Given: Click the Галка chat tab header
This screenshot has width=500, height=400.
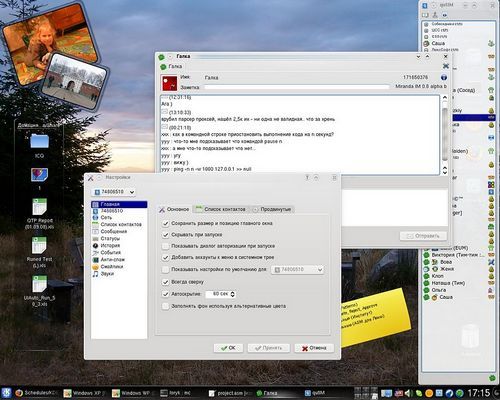Looking at the screenshot, I should pyautogui.click(x=172, y=67).
